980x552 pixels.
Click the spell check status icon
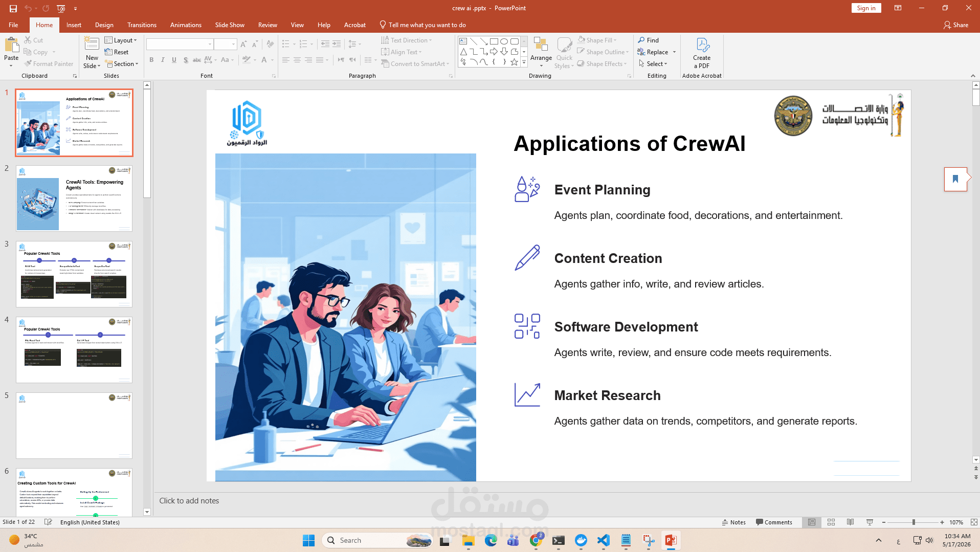48,522
